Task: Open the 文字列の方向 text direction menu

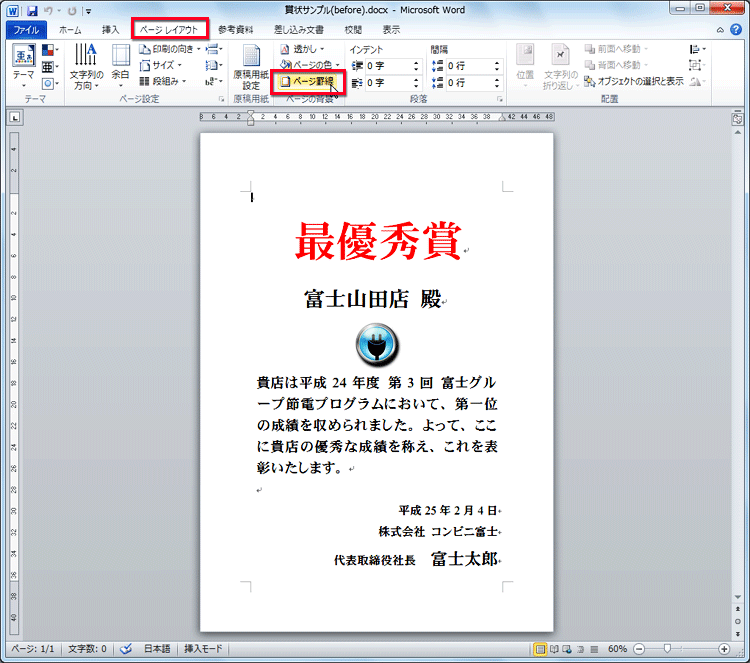Action: click(x=86, y=66)
